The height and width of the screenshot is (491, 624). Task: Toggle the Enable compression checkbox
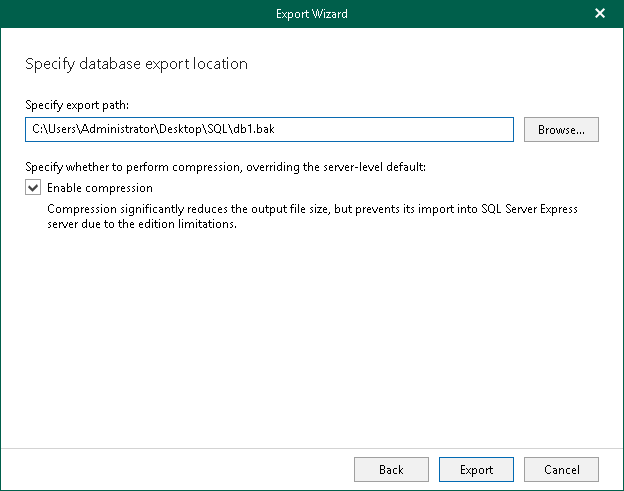(x=34, y=188)
